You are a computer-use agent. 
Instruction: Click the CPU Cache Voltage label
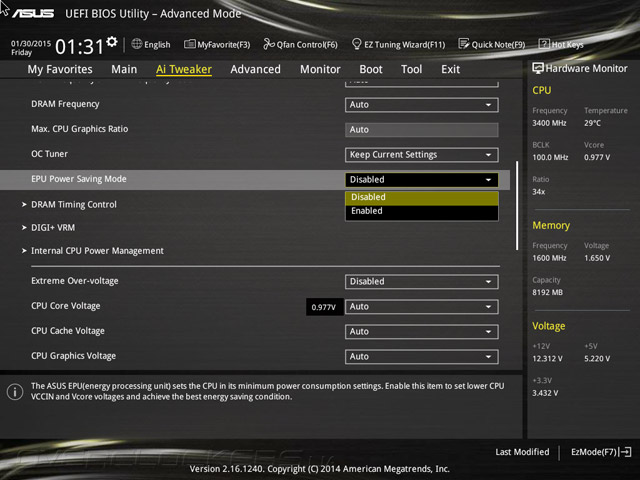(68, 331)
